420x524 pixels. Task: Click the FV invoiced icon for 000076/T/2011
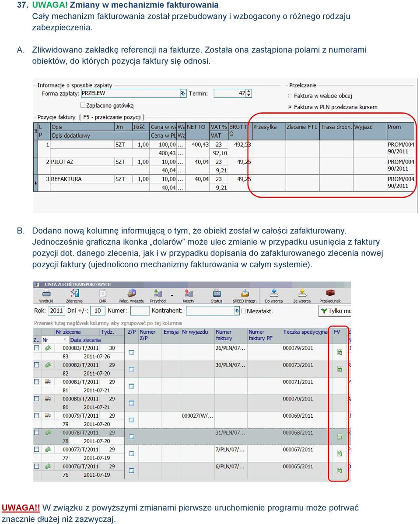(340, 471)
